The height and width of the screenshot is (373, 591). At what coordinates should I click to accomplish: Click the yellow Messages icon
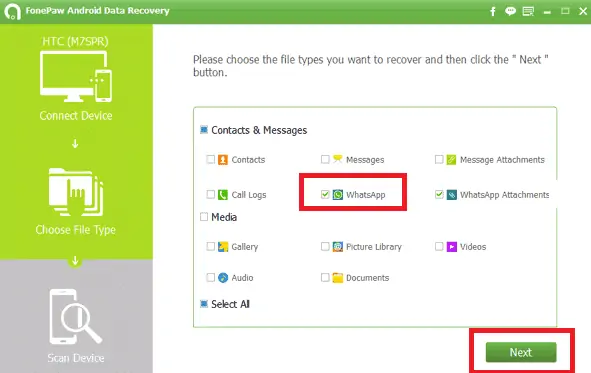(337, 159)
